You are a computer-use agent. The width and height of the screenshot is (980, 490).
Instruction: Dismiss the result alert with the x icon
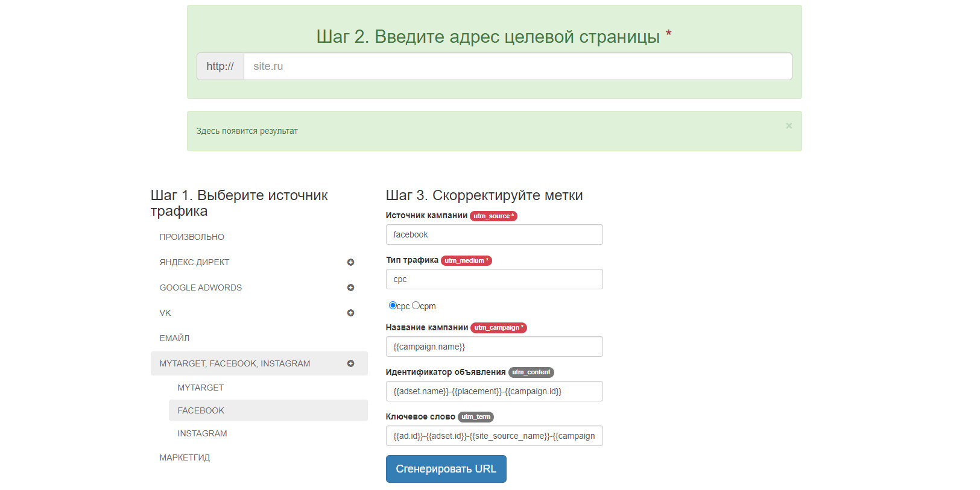789,126
